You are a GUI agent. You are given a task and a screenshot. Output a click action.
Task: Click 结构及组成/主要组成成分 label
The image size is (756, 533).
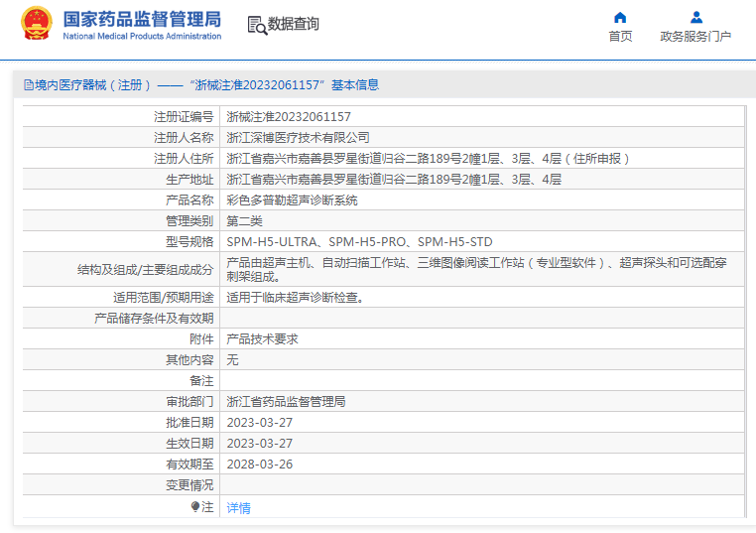click(x=146, y=270)
